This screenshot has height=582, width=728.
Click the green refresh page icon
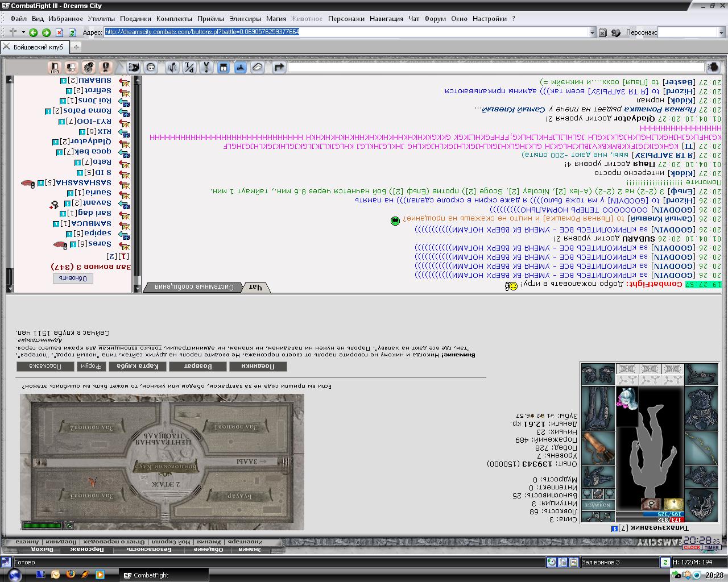point(72,32)
